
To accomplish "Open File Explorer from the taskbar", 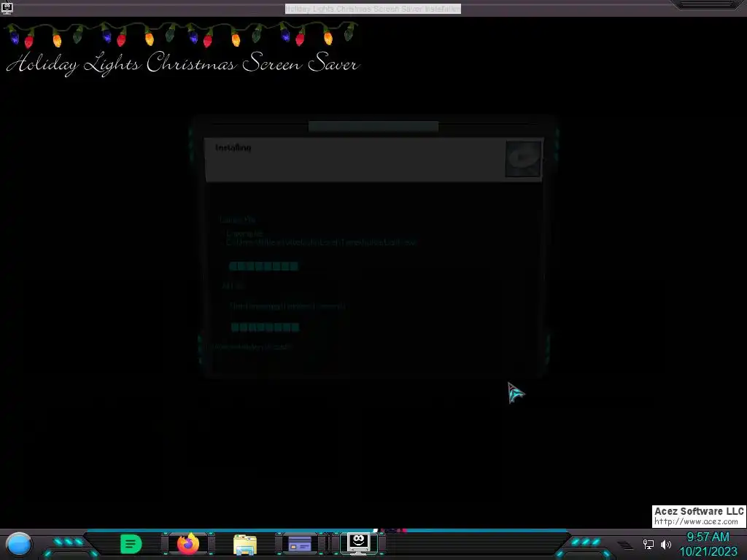I will pyautogui.click(x=245, y=544).
